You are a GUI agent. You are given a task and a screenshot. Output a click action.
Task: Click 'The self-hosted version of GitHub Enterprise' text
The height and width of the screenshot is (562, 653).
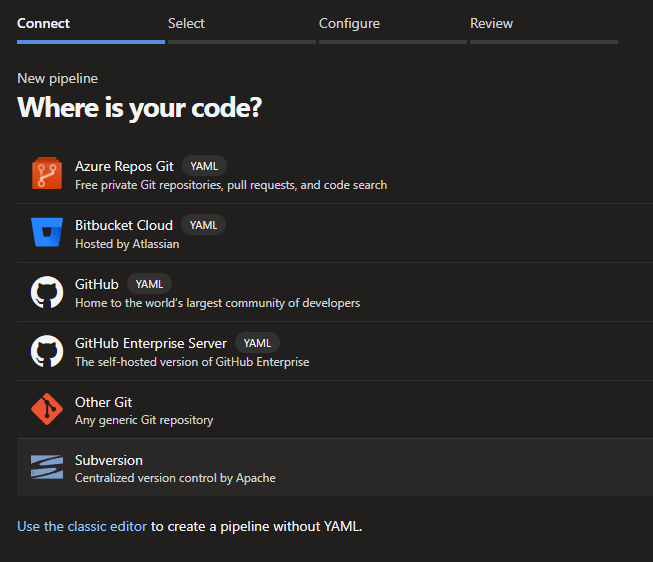(192, 362)
